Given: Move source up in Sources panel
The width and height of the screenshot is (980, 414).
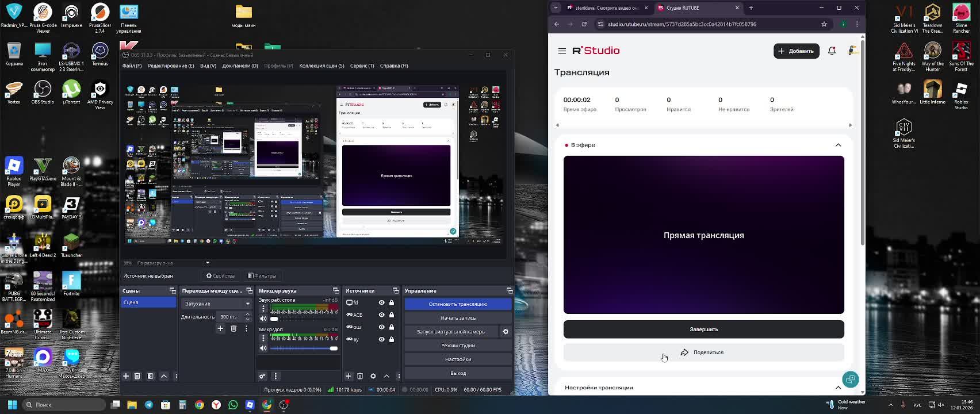Looking at the screenshot, I should (386, 376).
